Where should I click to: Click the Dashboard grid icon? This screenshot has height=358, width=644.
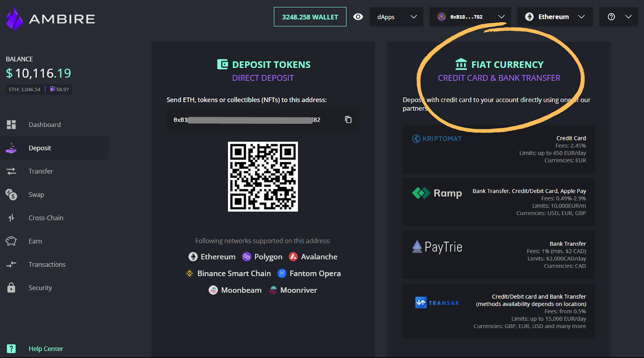click(11, 125)
